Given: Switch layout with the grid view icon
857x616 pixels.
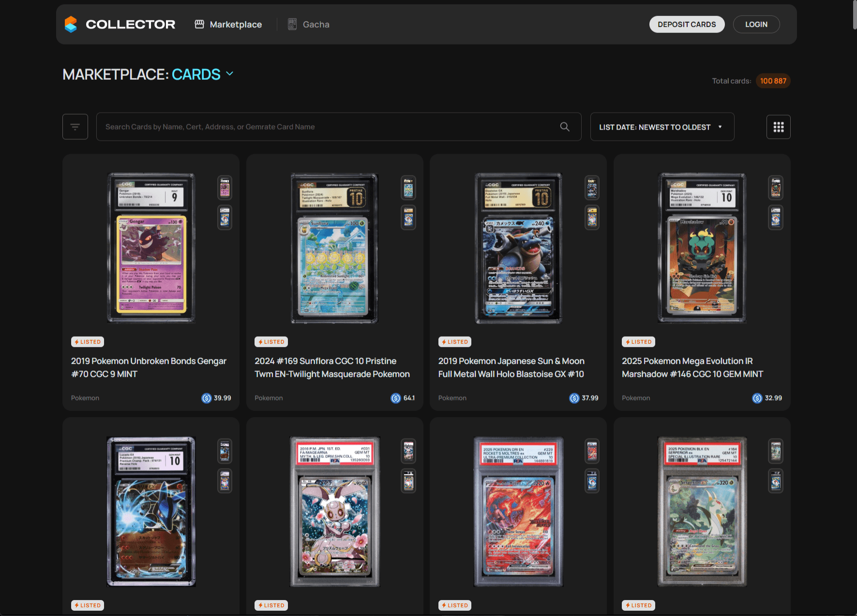Looking at the screenshot, I should (778, 127).
